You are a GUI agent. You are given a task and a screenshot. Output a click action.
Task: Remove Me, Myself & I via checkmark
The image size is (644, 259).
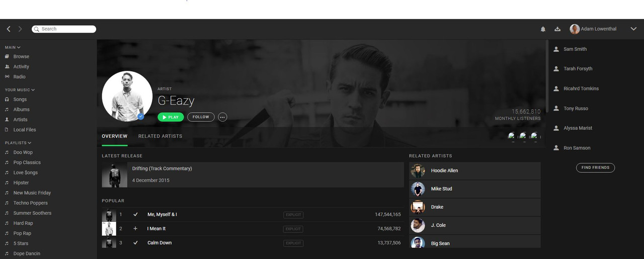135,215
